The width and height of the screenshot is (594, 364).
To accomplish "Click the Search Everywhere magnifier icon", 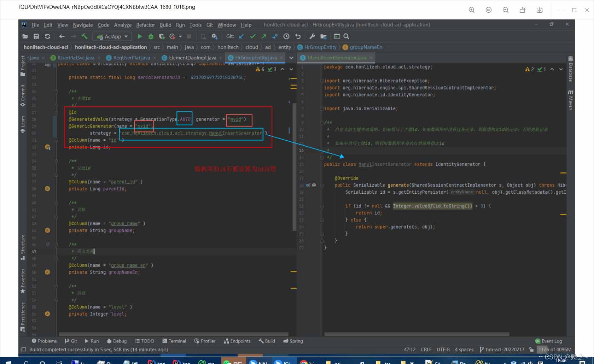I will [x=346, y=36].
